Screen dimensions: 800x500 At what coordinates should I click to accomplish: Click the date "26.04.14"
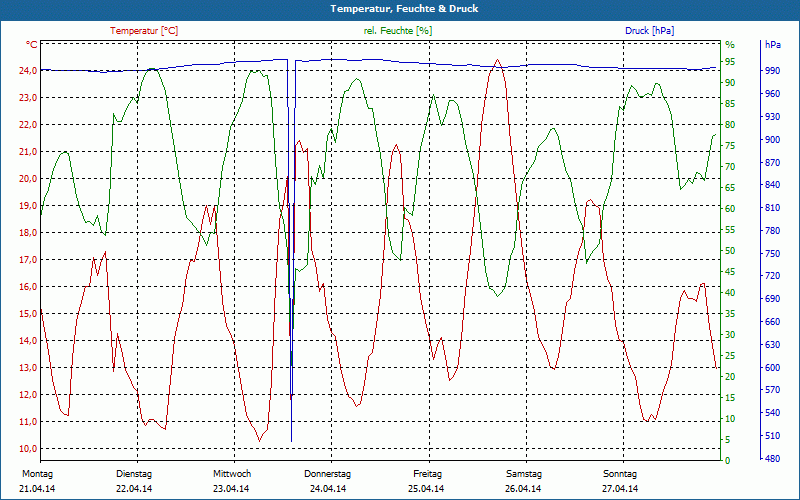[x=523, y=489]
